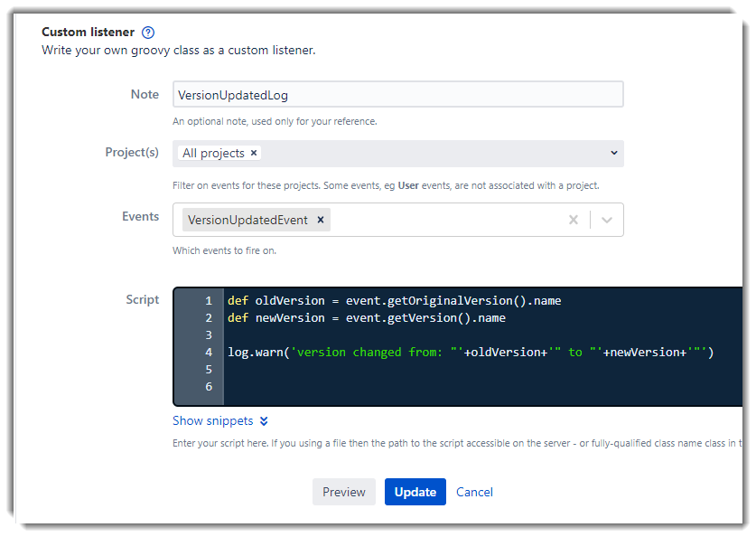Expand Show snippets
Viewport: 756px width, 537px height.
(x=220, y=420)
